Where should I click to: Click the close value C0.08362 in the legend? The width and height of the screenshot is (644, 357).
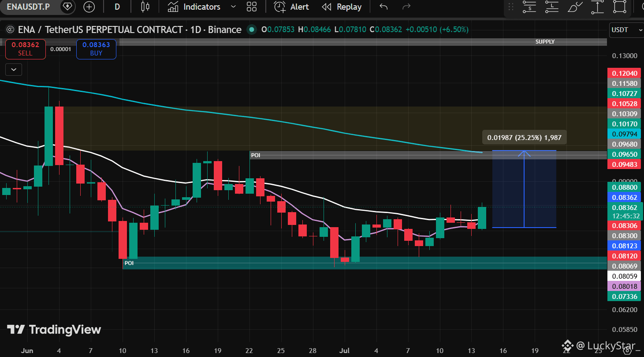(x=386, y=30)
